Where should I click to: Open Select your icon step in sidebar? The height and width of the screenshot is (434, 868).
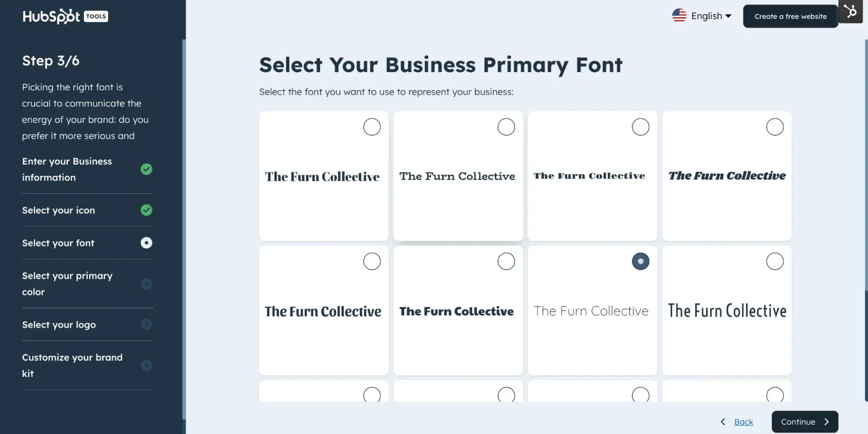click(59, 210)
